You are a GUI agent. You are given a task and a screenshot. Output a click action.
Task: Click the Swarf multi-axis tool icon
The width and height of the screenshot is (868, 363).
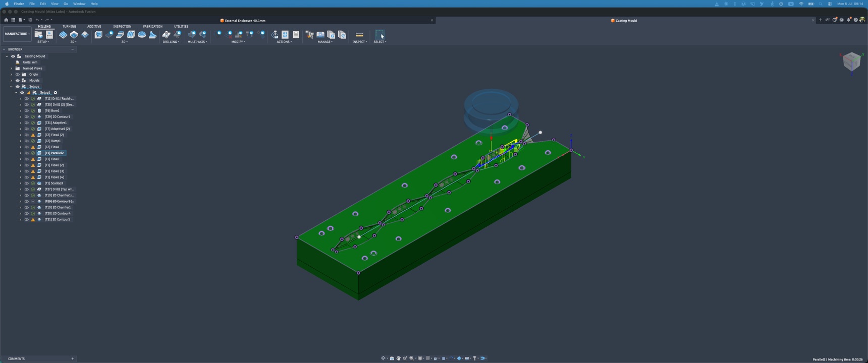click(192, 34)
